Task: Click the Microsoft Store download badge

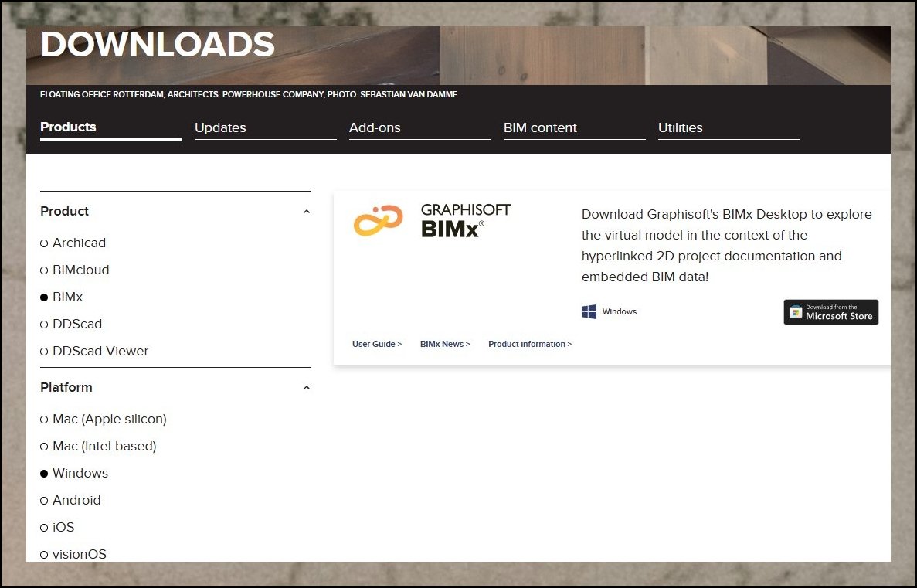Action: [830, 312]
